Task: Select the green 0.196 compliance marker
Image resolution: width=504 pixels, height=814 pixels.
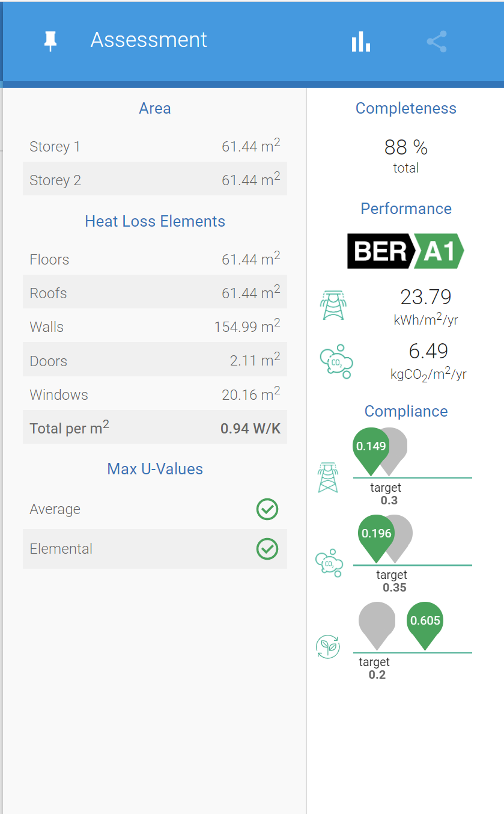Action: point(377,536)
